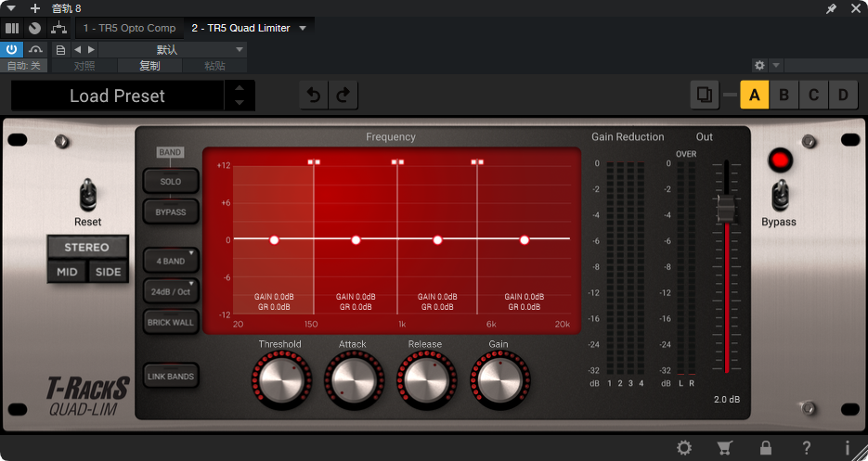This screenshot has width=868, height=461.
Task: Open the 24dB / Oct slope dropdown
Action: (x=171, y=291)
